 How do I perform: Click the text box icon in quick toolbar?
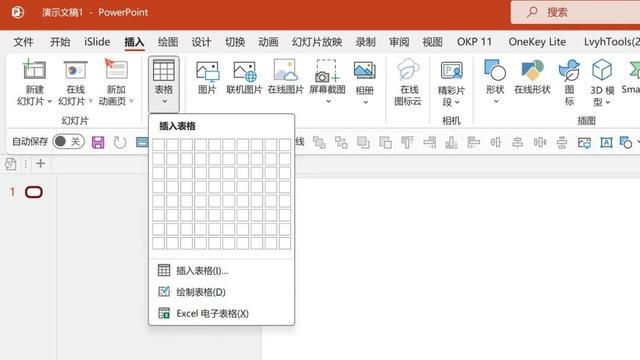click(606, 142)
